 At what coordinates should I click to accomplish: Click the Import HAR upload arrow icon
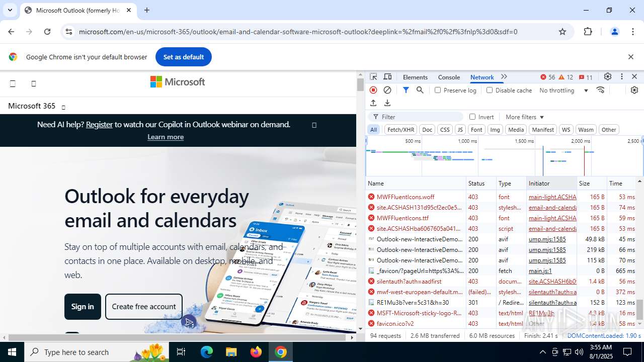(373, 103)
